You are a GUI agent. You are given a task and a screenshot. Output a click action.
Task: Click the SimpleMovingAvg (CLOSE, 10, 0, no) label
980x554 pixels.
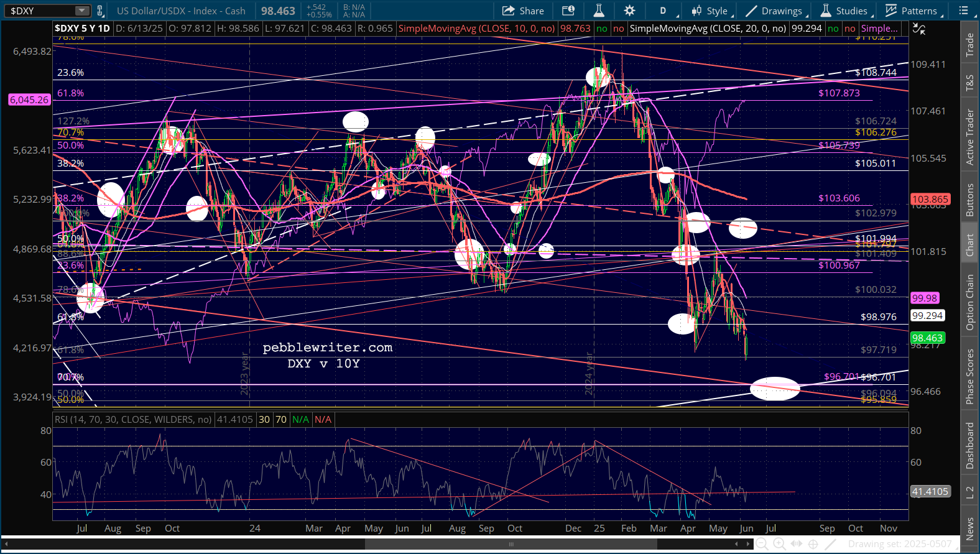(477, 29)
